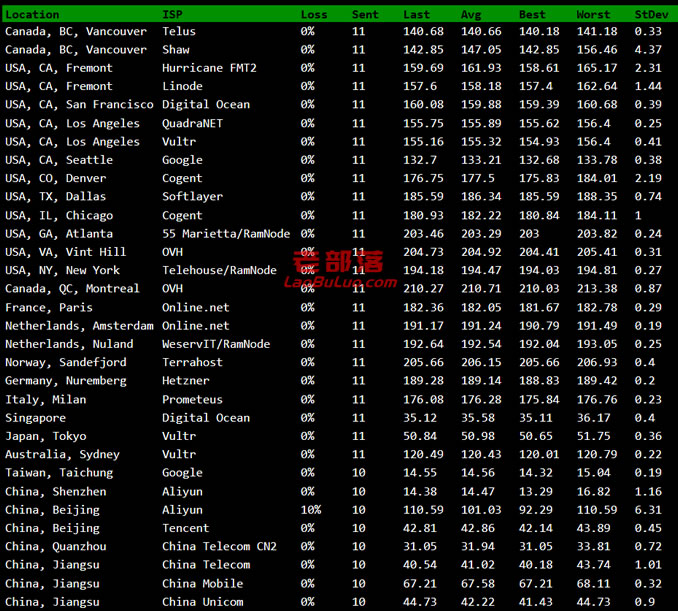Click '55 Marietta/RamNode' ISP text

(226, 234)
